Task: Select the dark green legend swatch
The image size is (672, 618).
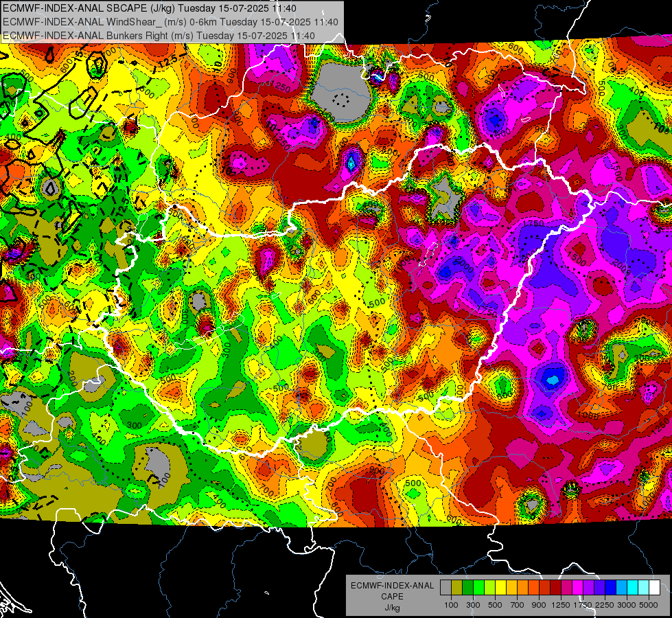Action: point(467,587)
